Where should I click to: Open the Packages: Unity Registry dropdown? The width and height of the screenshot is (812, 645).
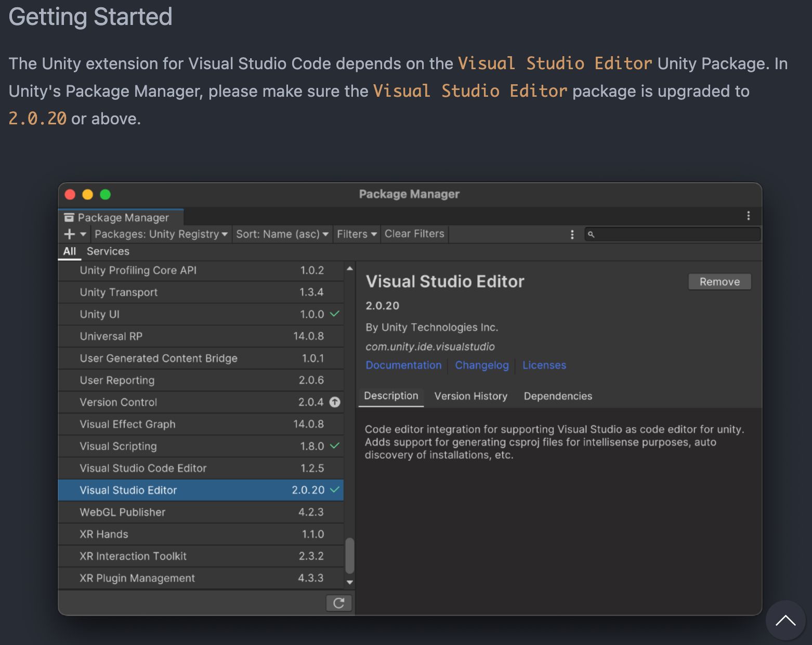point(161,234)
